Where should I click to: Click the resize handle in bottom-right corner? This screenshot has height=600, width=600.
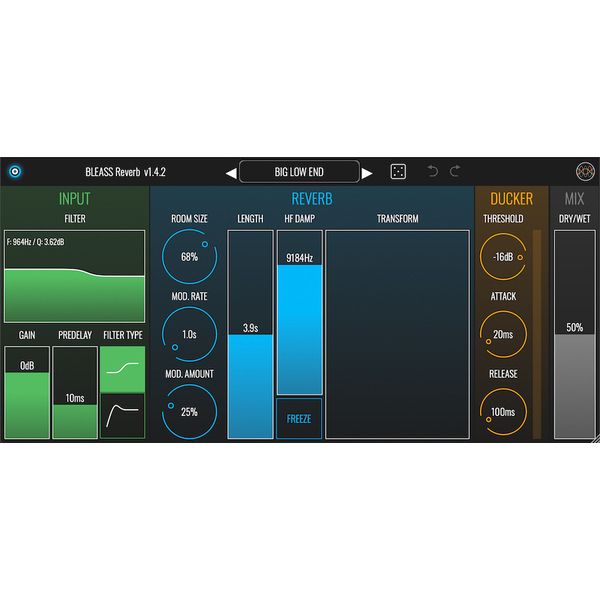pos(593,437)
